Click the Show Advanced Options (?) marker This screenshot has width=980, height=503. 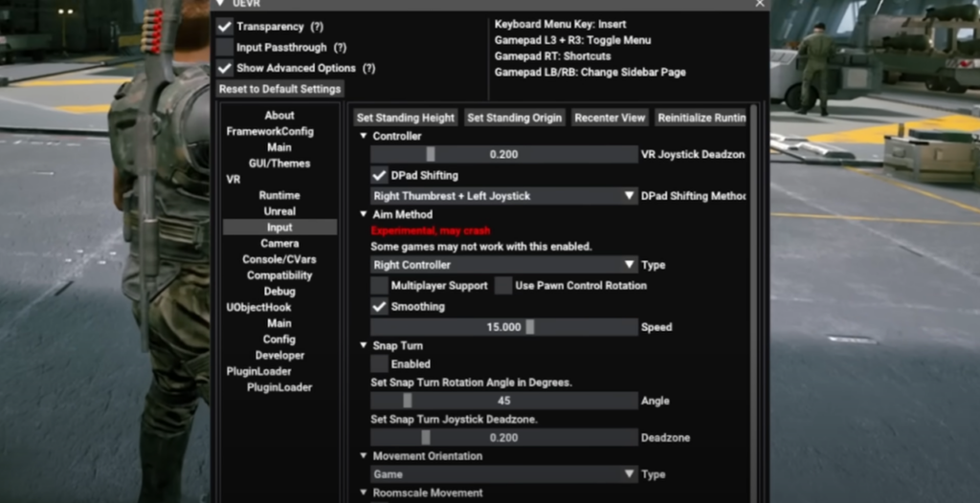click(368, 69)
